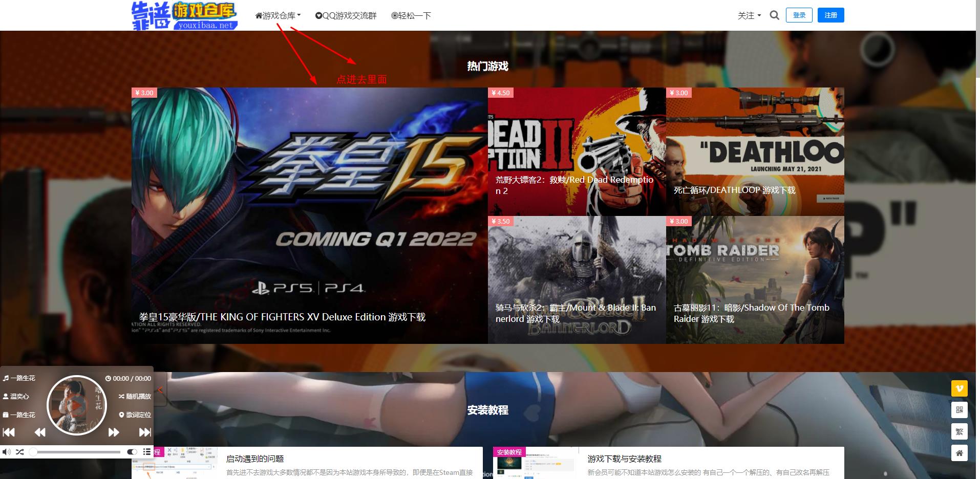Open the 游戏仓库 dropdown menu
The image size is (980, 479).
278,15
